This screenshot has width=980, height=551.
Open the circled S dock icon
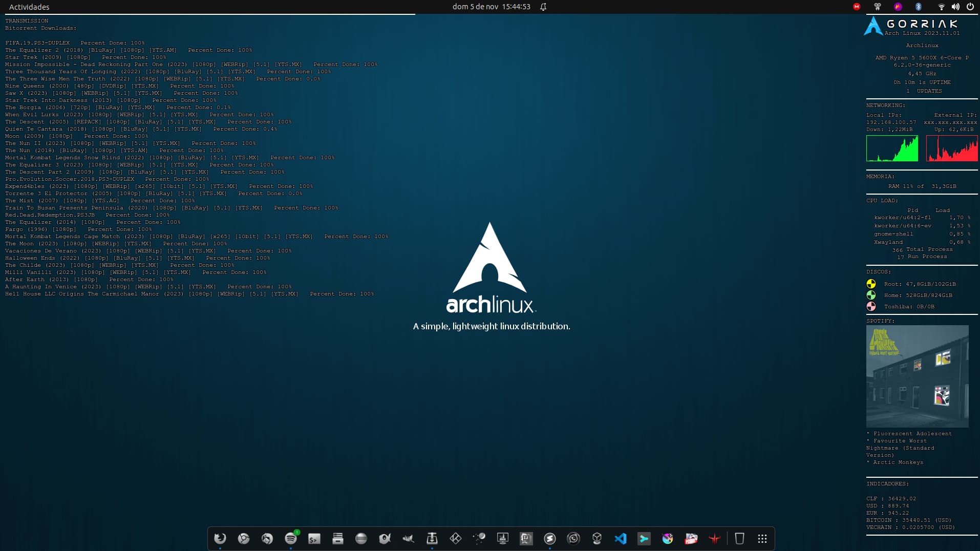click(550, 538)
